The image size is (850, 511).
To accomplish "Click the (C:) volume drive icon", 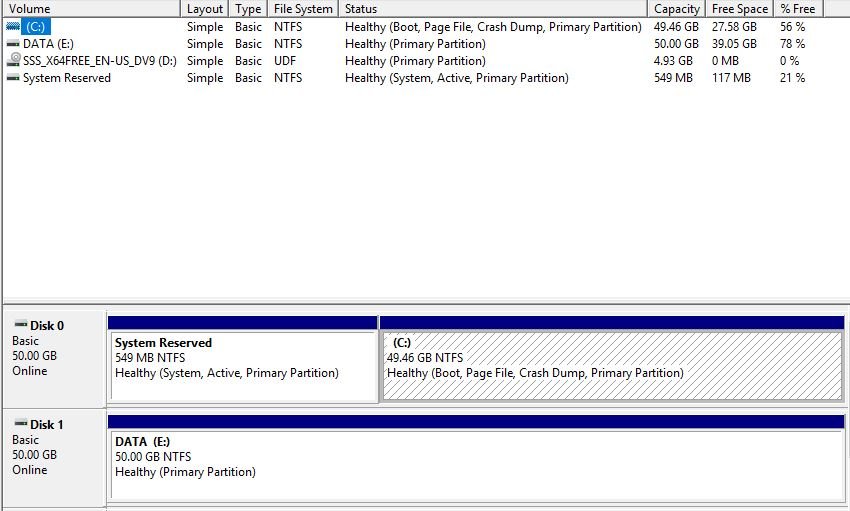I will coord(13,27).
